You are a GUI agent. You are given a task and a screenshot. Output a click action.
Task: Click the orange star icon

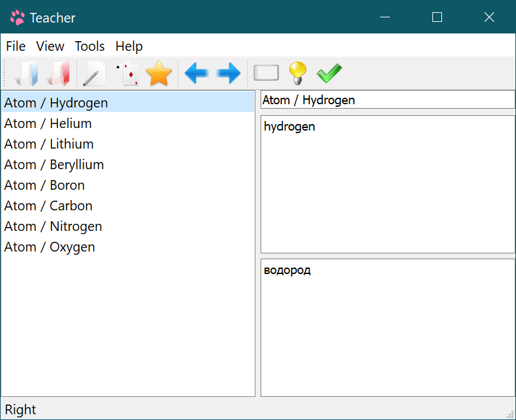point(159,73)
